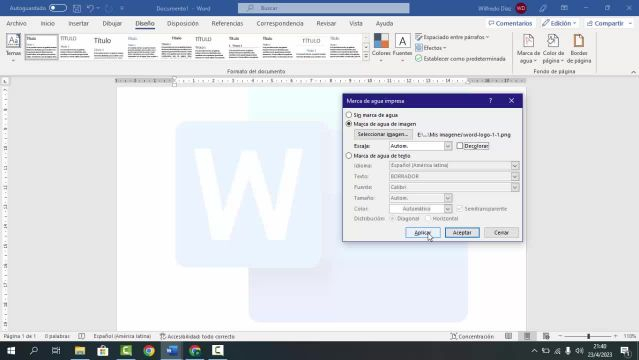
Task: Select Marca de agua de imagen radio
Action: 349,124
